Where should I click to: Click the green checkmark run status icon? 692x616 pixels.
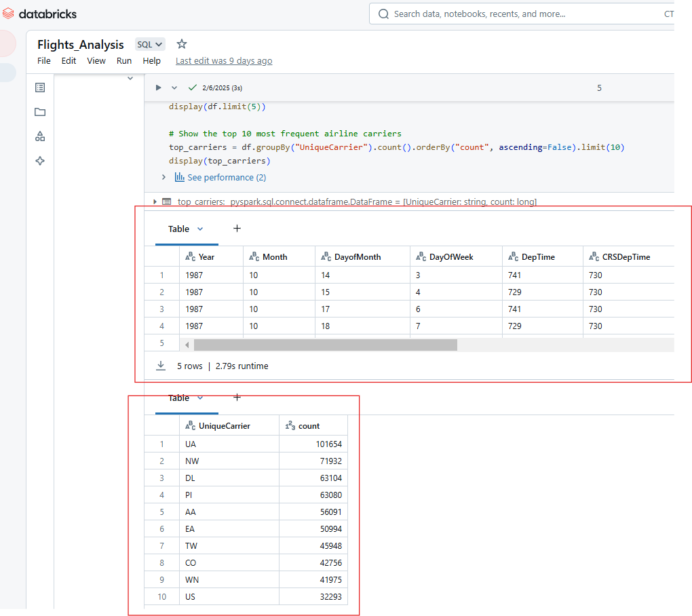point(192,88)
